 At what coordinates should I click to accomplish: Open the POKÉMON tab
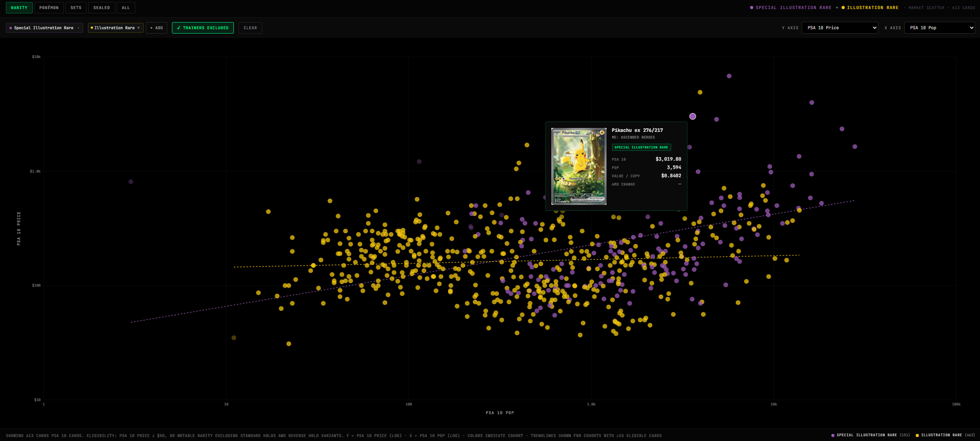tap(49, 8)
